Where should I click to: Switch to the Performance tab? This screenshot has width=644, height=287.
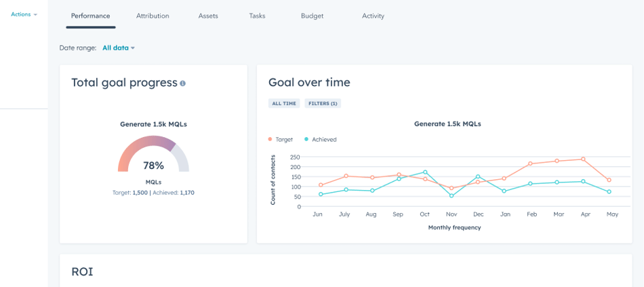[x=90, y=16]
